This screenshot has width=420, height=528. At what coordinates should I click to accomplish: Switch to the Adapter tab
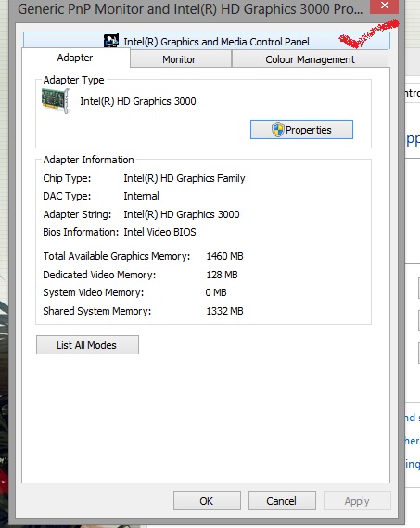click(75, 58)
